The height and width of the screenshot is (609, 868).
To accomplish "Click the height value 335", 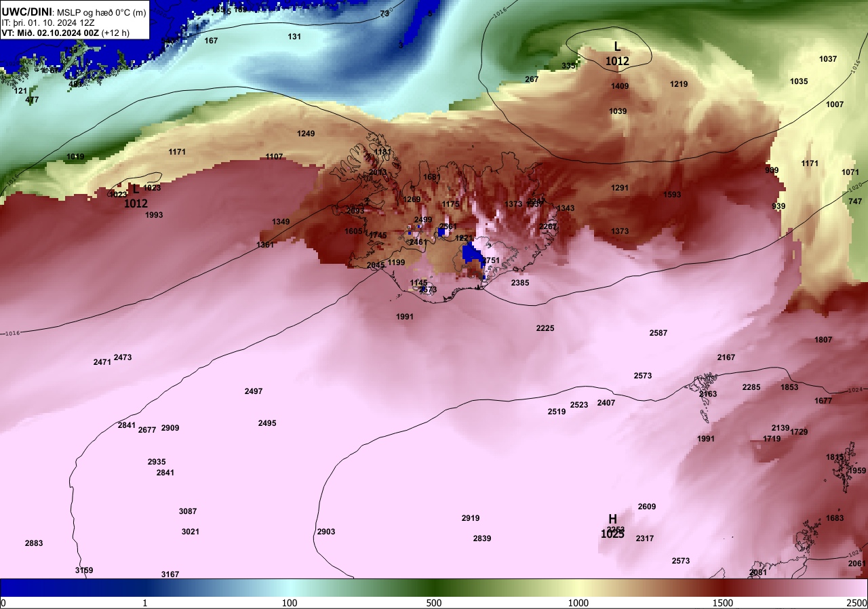I will (568, 66).
